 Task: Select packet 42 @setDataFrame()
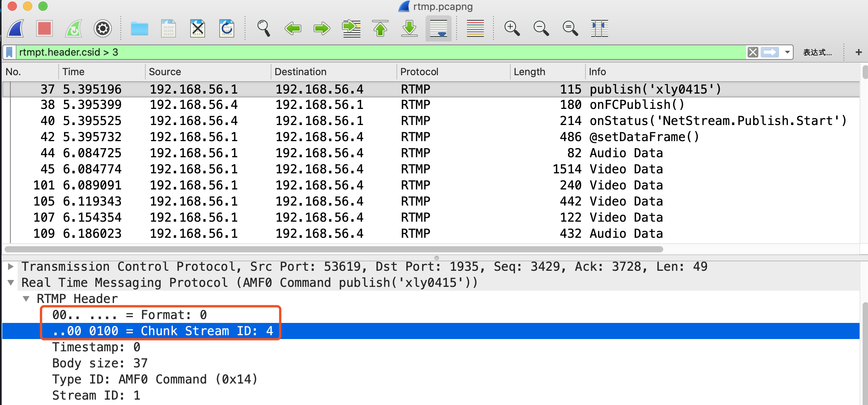431,137
